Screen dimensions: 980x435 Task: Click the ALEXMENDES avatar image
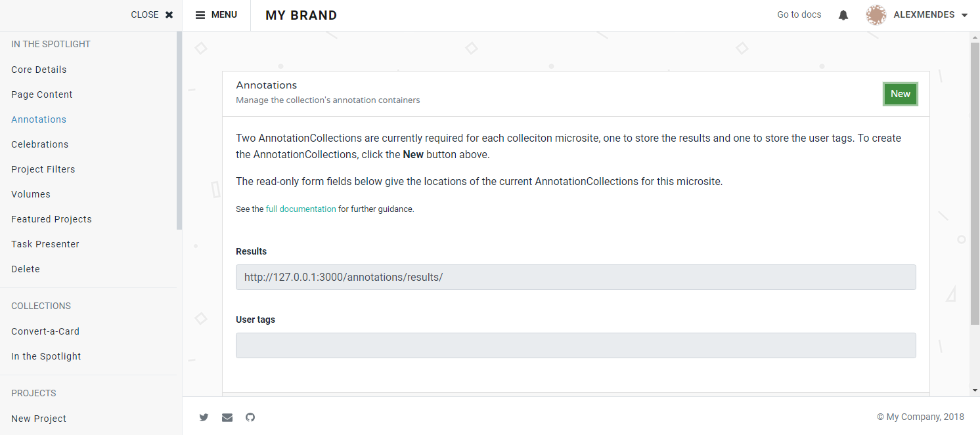pos(876,14)
